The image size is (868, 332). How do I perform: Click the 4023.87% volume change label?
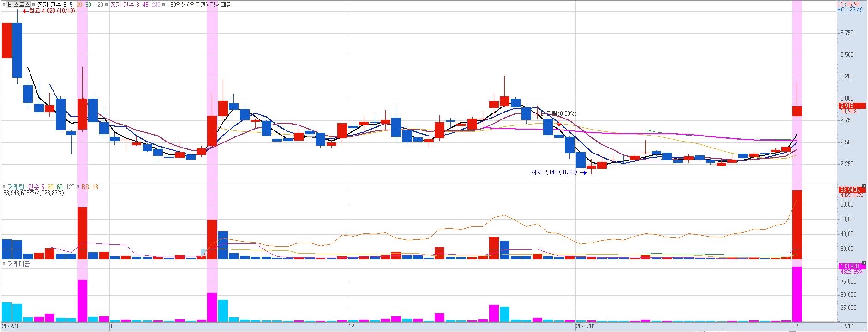851,195
